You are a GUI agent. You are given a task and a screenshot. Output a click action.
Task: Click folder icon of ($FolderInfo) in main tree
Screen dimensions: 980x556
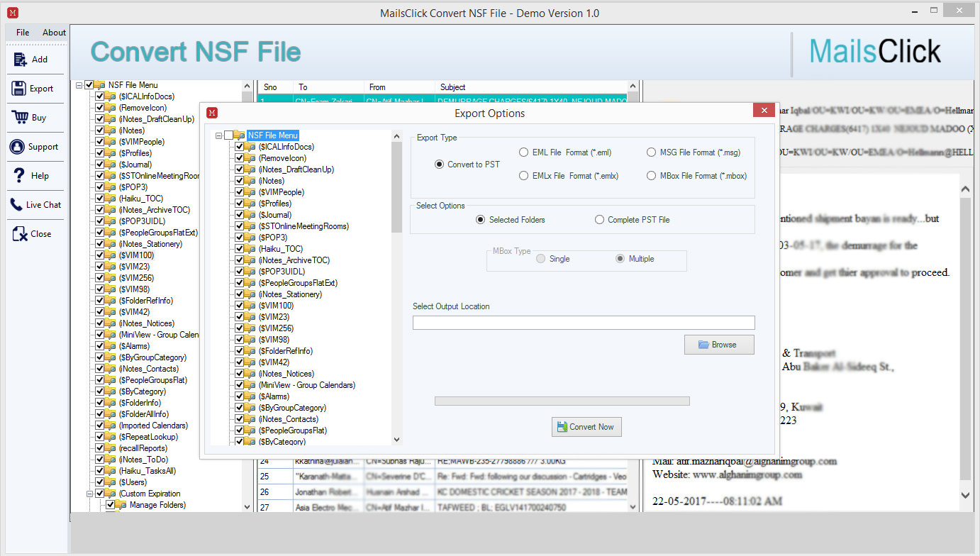pyautogui.click(x=111, y=403)
